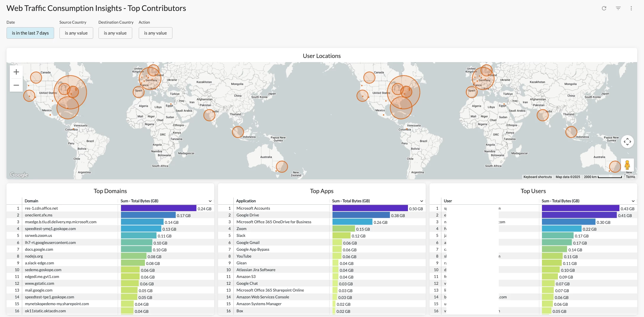Select the oneclient.sfx.ms domain

pos(39,215)
